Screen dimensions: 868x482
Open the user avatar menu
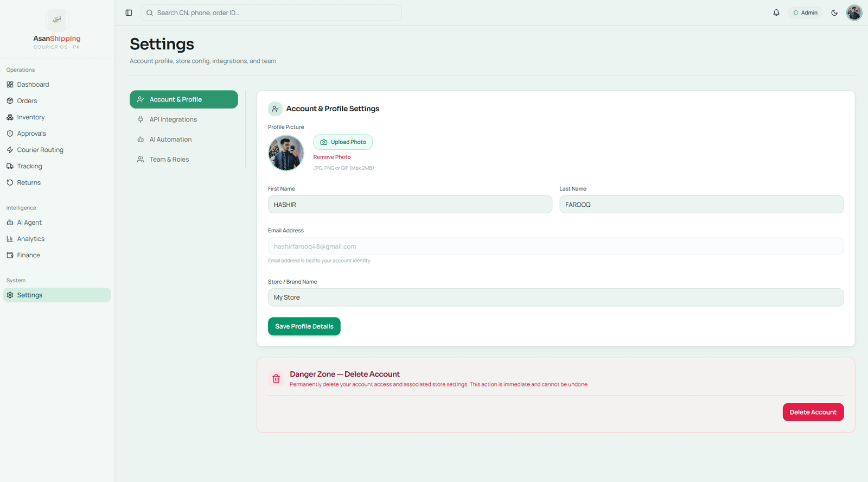(854, 12)
